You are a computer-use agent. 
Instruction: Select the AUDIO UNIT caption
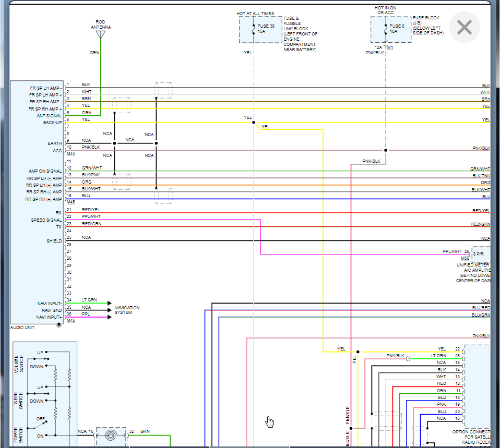click(23, 328)
